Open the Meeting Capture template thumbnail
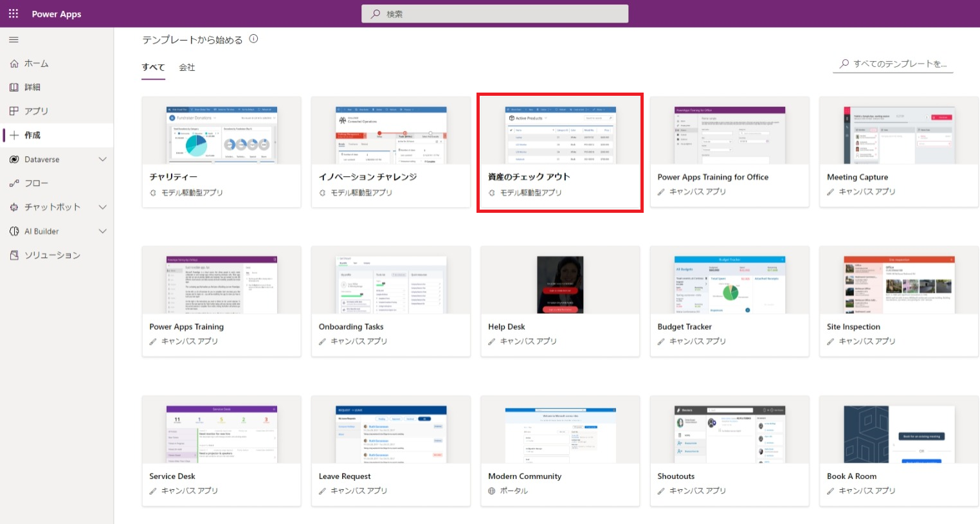 (900, 135)
